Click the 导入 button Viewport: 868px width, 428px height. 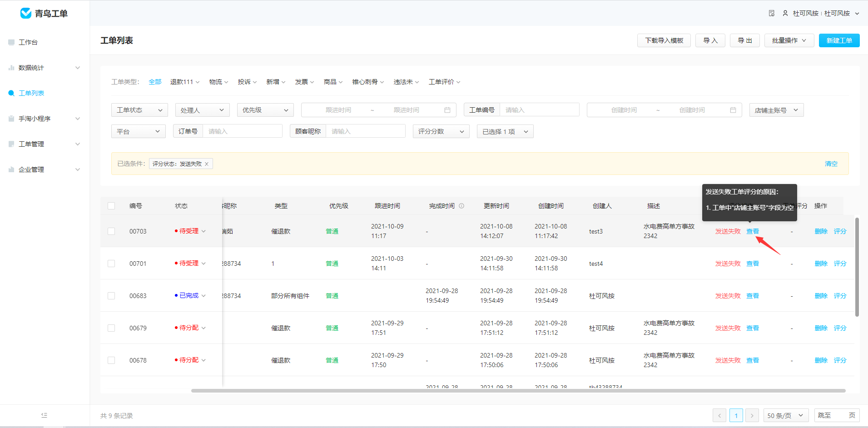pos(710,40)
